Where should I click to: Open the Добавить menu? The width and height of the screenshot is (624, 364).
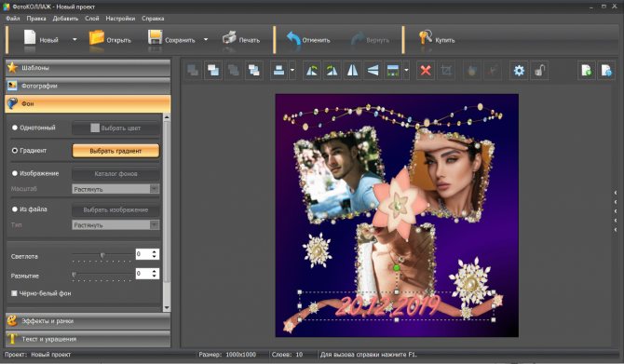tap(65, 19)
